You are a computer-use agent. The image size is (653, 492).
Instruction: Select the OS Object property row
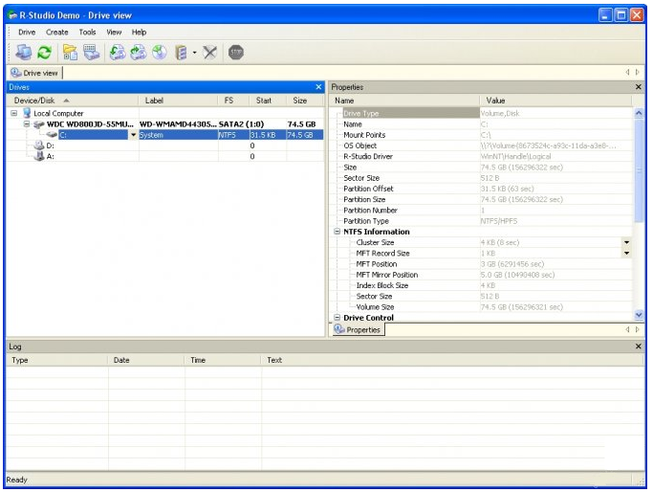483,146
